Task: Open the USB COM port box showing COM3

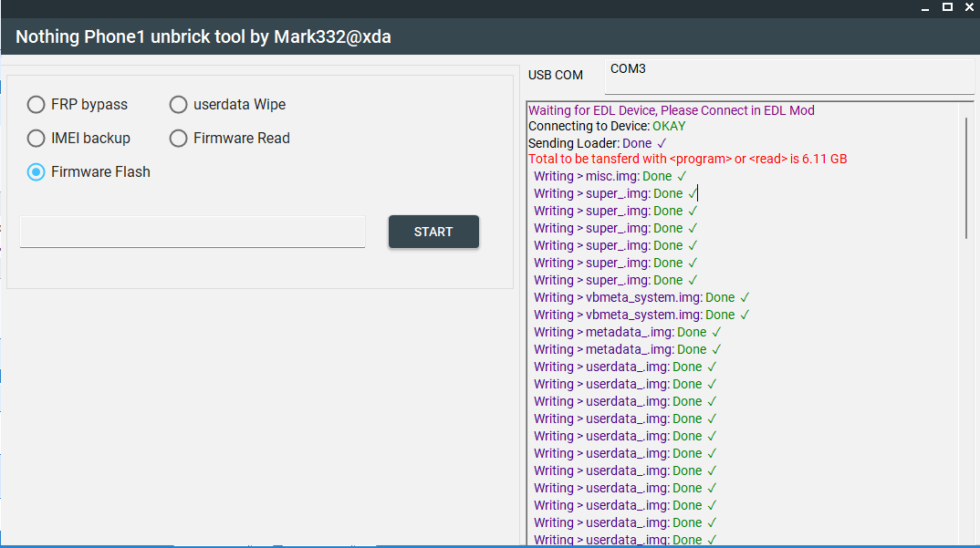Action: (x=789, y=77)
